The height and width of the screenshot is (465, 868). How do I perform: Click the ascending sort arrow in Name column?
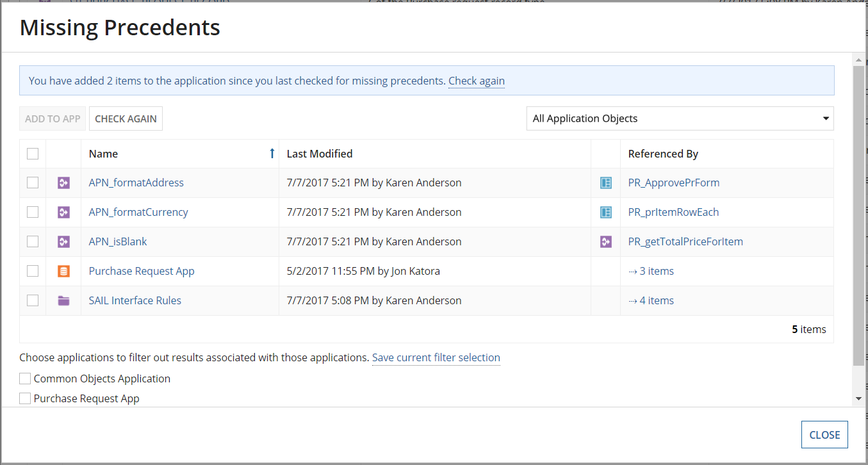point(272,154)
